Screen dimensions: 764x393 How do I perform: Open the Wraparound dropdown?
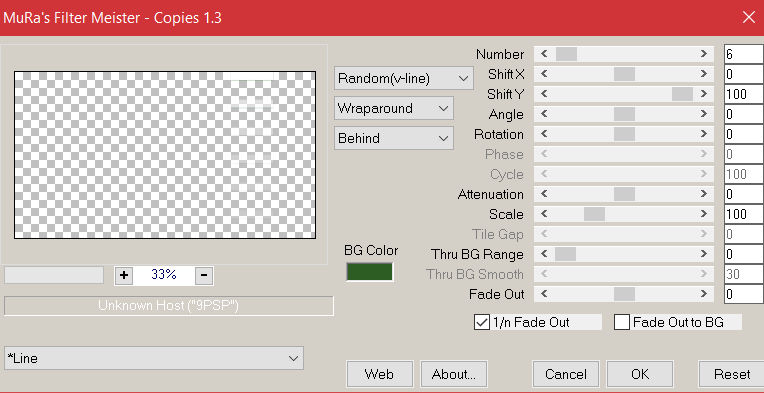click(394, 108)
